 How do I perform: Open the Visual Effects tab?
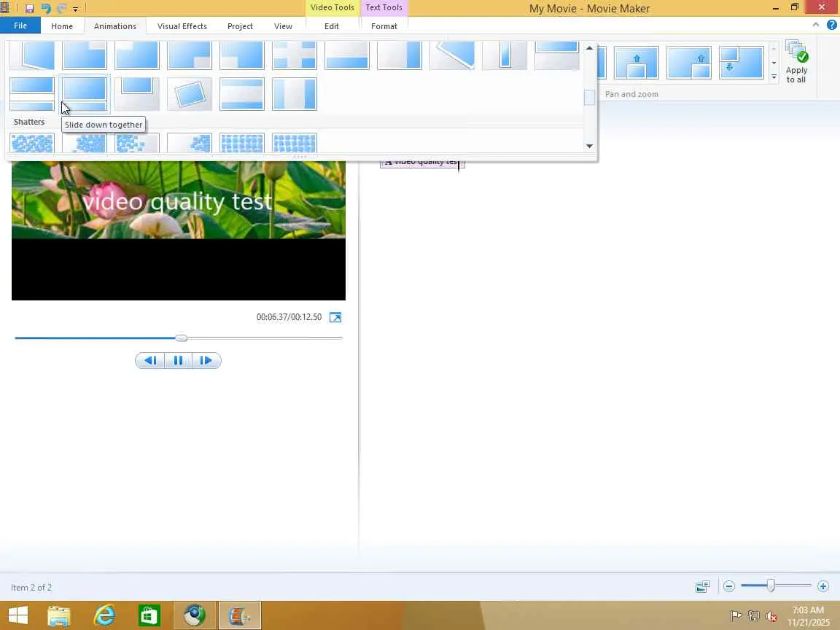pyautogui.click(x=182, y=26)
